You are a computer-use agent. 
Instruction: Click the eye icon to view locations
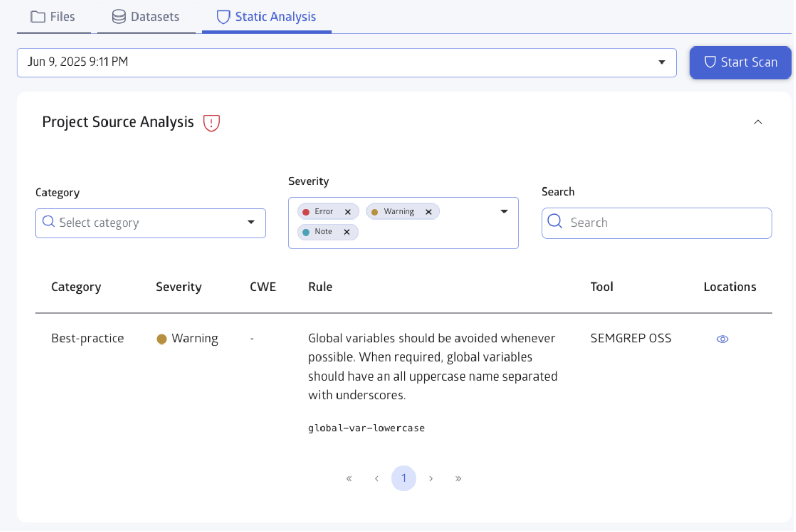pyautogui.click(x=722, y=339)
